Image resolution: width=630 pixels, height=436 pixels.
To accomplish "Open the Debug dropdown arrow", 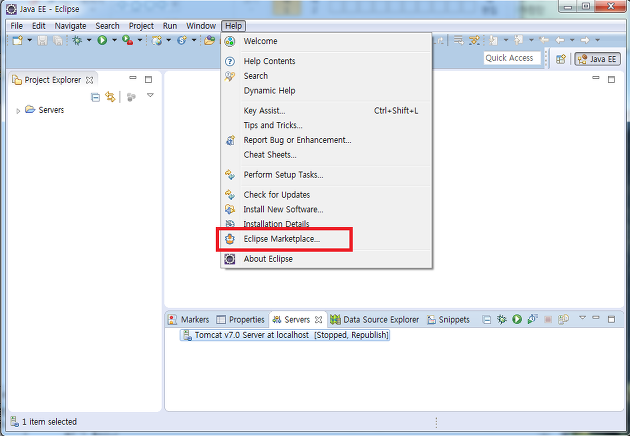I will [x=89, y=40].
